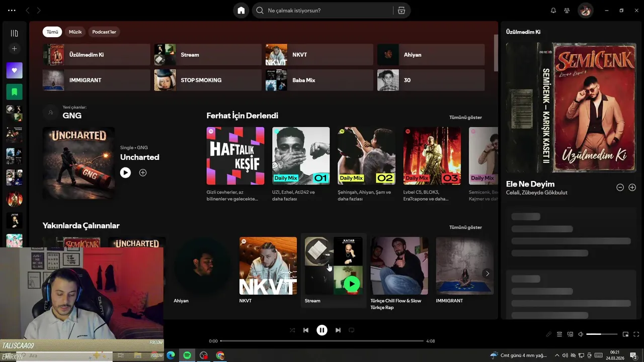The image size is (644, 362).
Task: Open the IMMIGRANT shortcut tile
Action: [96, 80]
